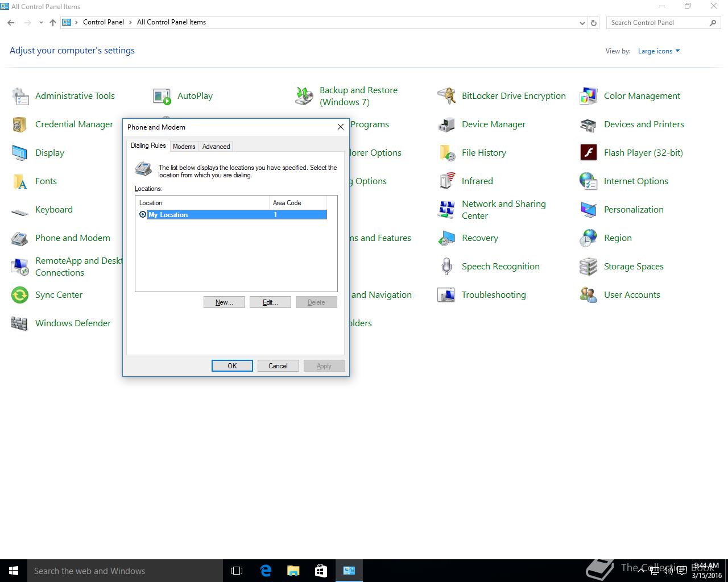Open Backup and Restore icon
Image resolution: width=728 pixels, height=582 pixels.
click(304, 96)
